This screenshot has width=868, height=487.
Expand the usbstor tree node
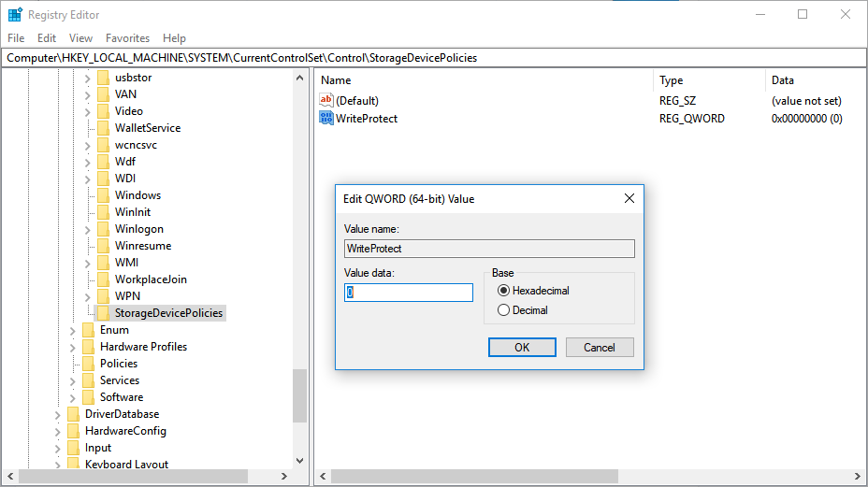point(88,78)
